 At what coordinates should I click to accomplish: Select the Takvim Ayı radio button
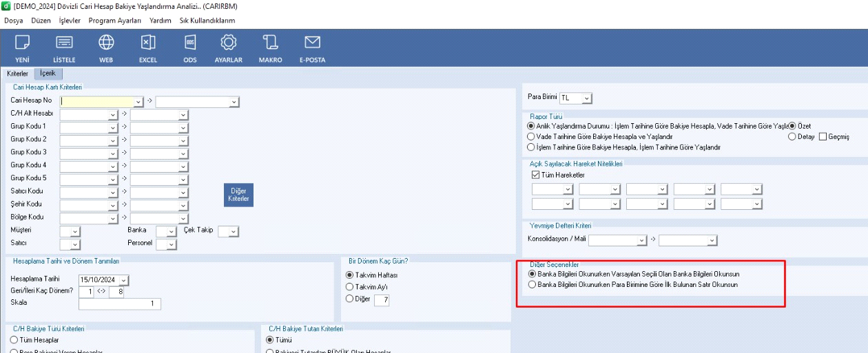tap(350, 287)
